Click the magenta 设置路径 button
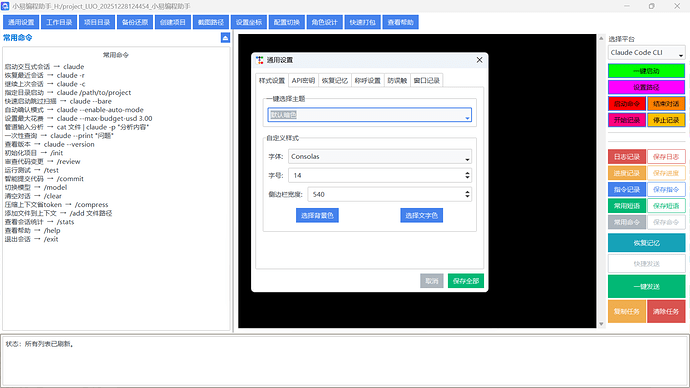This screenshot has width=690, height=388. (646, 87)
